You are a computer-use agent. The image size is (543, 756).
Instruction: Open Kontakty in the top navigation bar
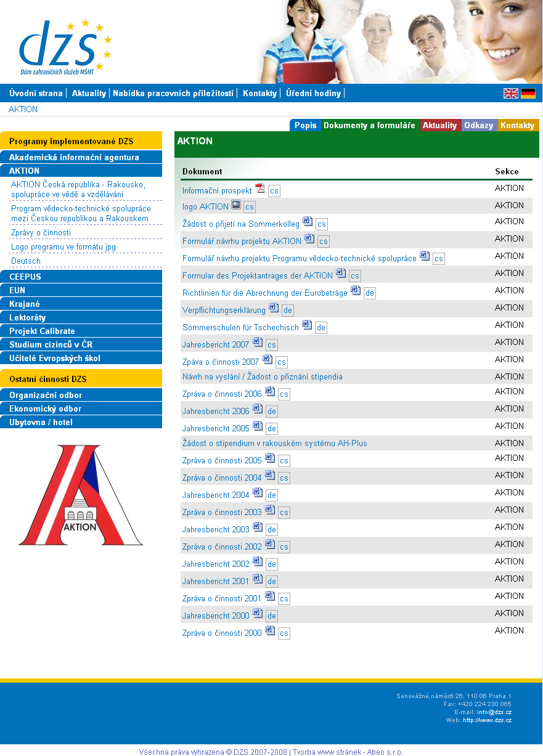259,94
